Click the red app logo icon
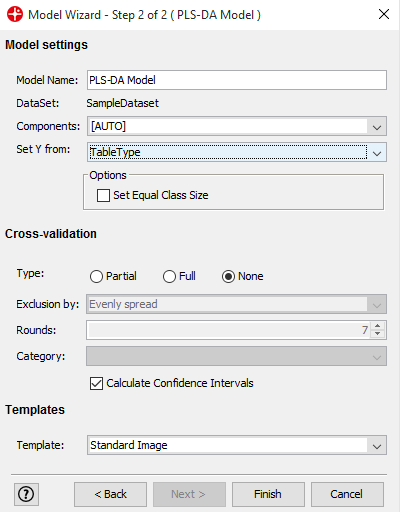The image size is (400, 512). click(15, 15)
